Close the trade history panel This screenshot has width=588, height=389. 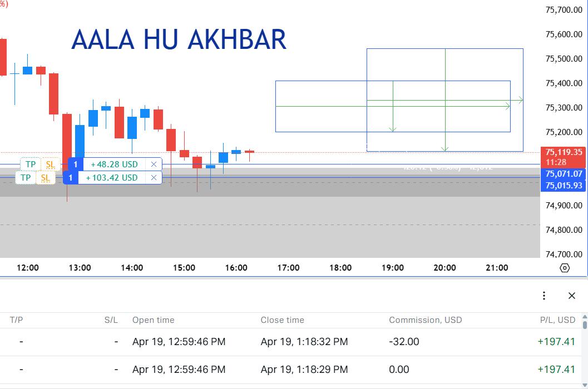tap(572, 296)
